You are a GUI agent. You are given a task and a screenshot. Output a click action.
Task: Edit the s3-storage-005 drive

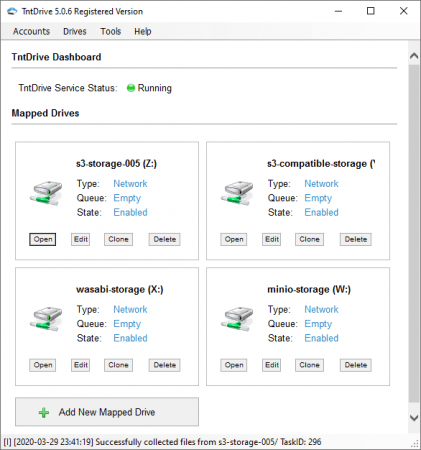click(81, 239)
